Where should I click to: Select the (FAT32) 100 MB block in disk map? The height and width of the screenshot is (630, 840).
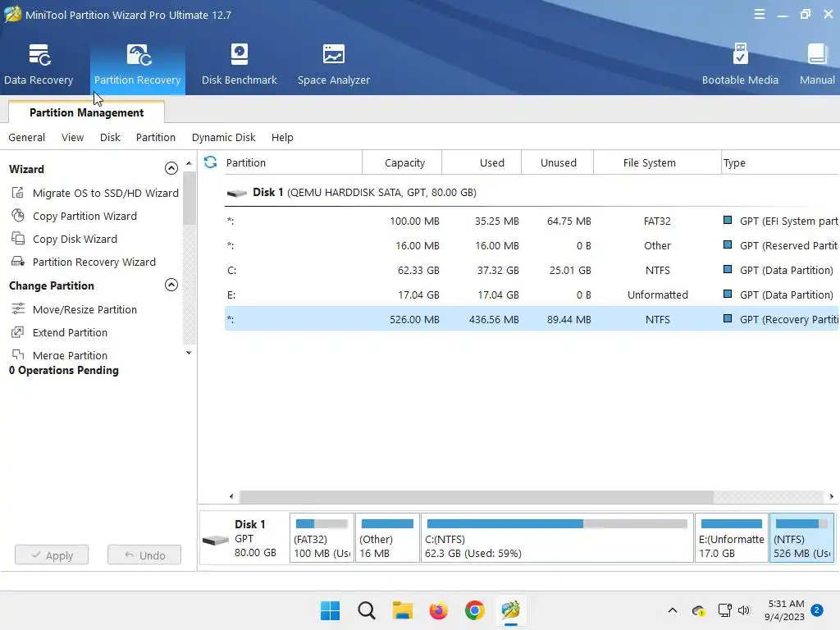[x=322, y=538]
